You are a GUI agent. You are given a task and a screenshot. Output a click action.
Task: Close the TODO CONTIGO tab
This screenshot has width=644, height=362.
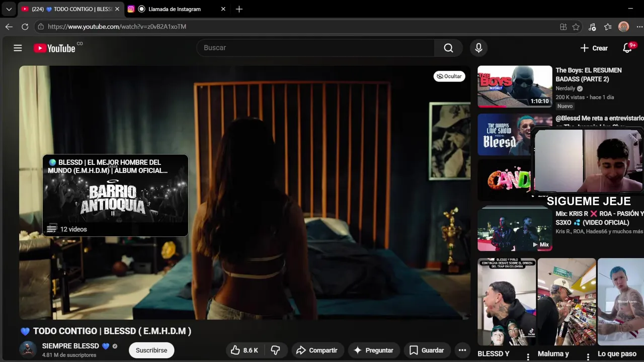point(117,9)
